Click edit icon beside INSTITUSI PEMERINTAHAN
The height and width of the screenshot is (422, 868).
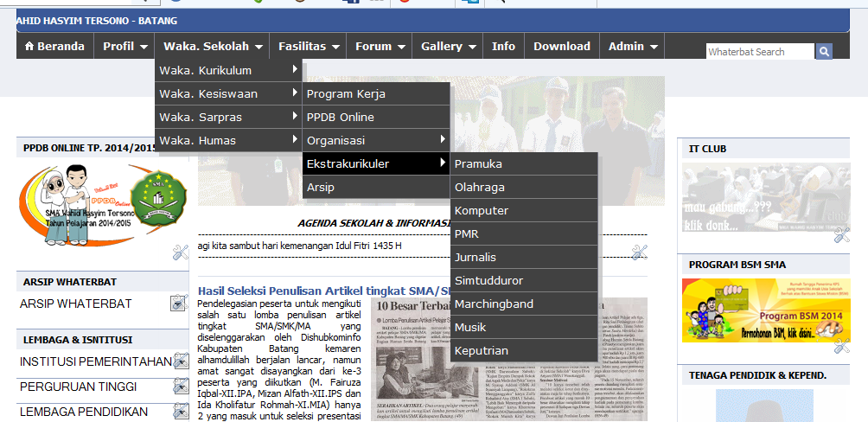181,361
